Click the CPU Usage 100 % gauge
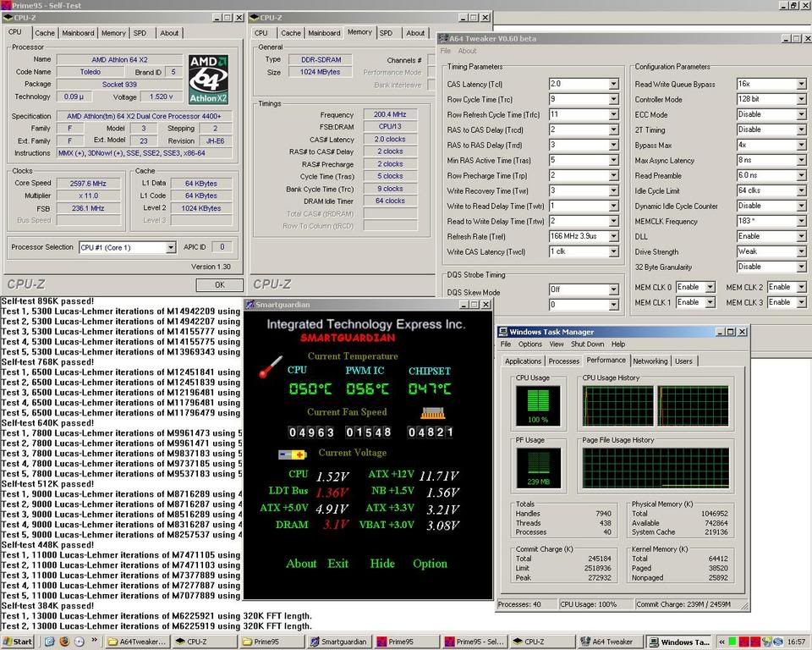Viewport: 812px width, 650px height. click(538, 405)
